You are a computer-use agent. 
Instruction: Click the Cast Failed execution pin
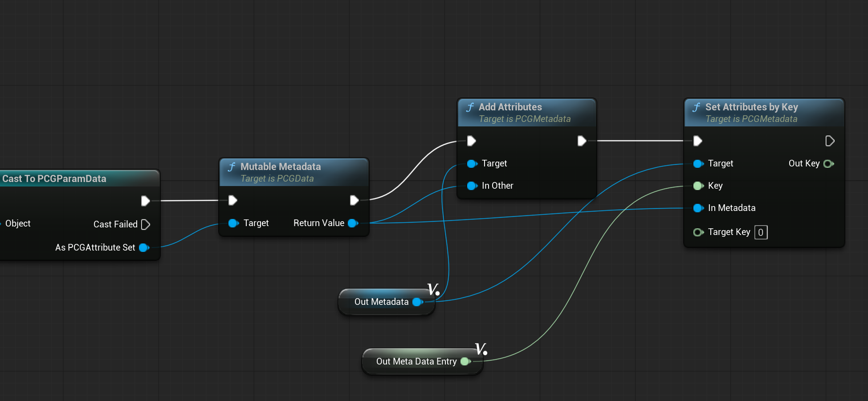(x=145, y=224)
